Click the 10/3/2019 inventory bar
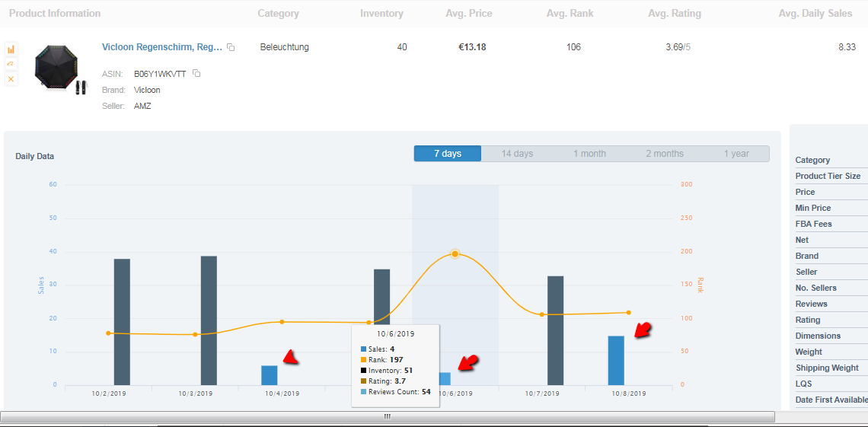 [x=209, y=320]
